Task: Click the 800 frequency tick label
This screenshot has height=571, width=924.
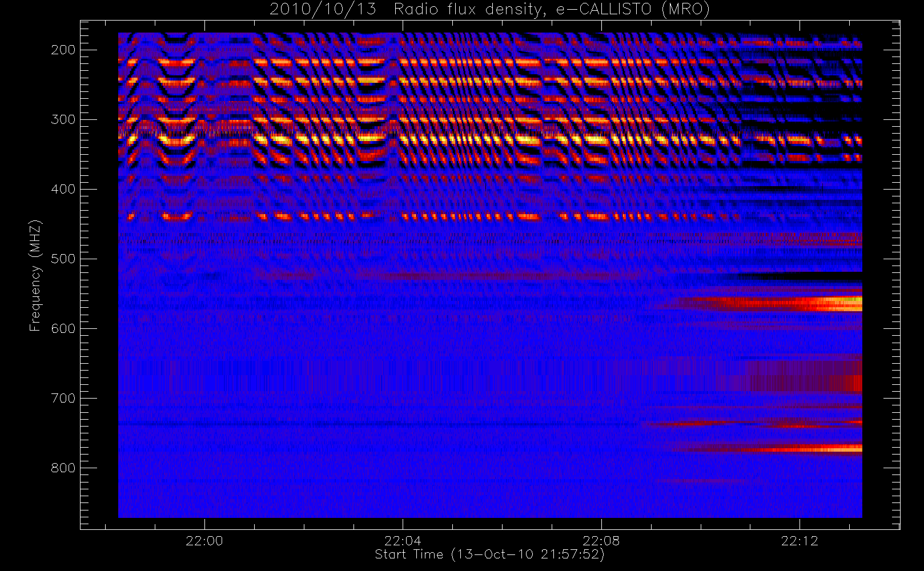Action: [x=63, y=468]
